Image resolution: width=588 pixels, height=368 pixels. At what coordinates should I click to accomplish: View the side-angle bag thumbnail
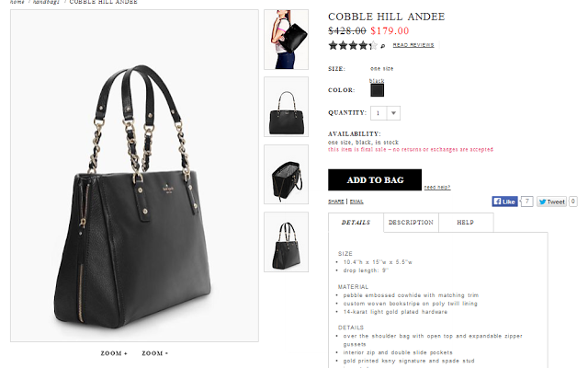click(286, 242)
